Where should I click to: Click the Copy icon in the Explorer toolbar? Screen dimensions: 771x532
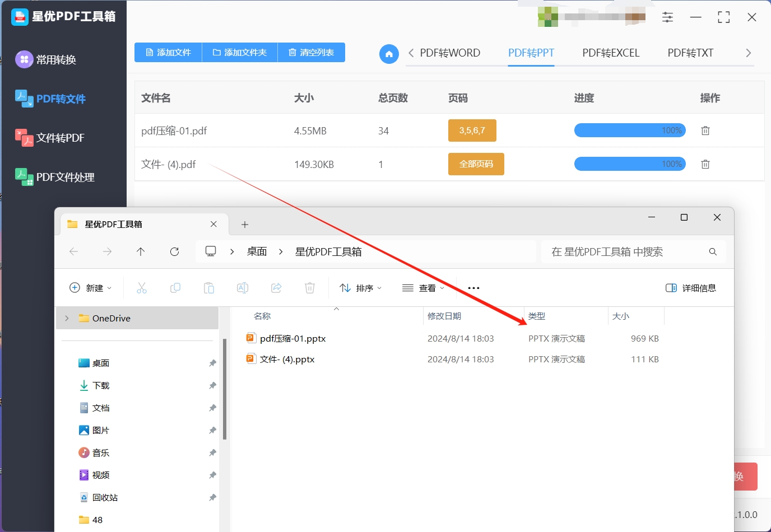coord(175,288)
